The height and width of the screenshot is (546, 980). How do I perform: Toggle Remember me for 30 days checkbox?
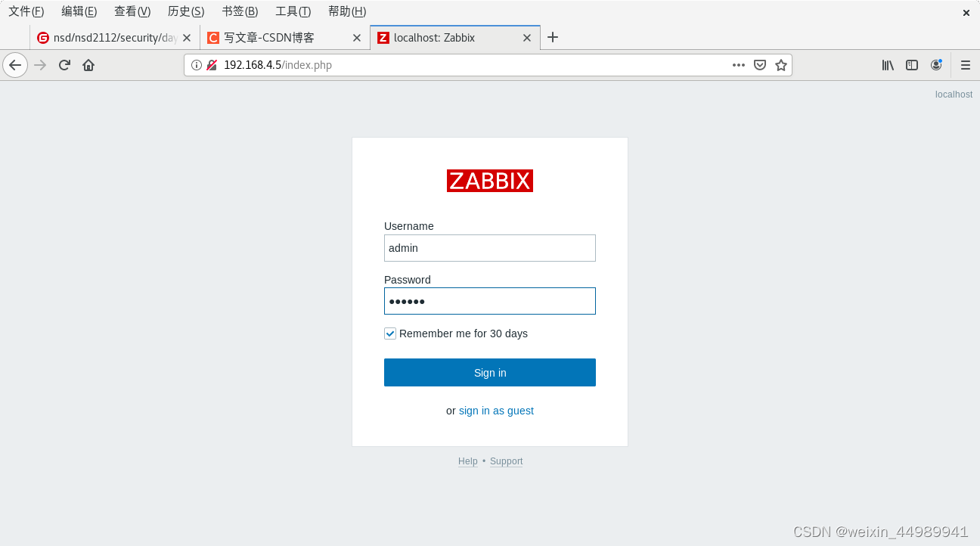point(390,333)
